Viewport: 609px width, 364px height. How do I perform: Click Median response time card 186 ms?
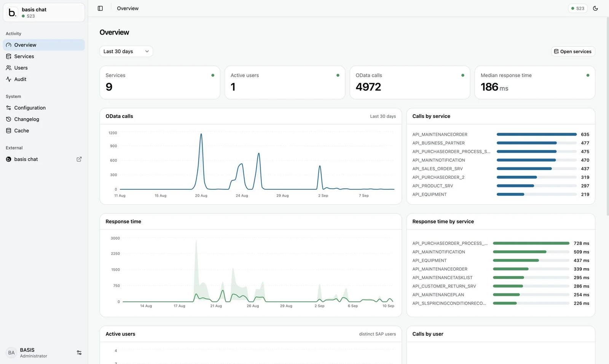[x=535, y=83]
